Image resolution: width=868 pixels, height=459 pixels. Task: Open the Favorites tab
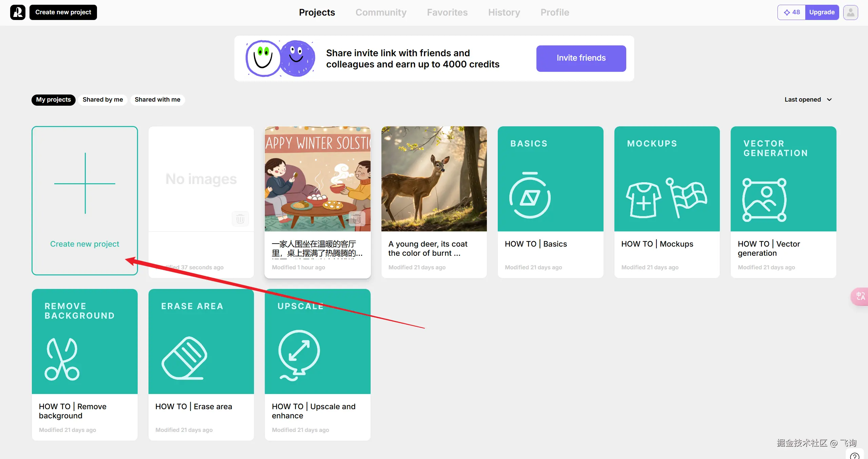click(447, 13)
